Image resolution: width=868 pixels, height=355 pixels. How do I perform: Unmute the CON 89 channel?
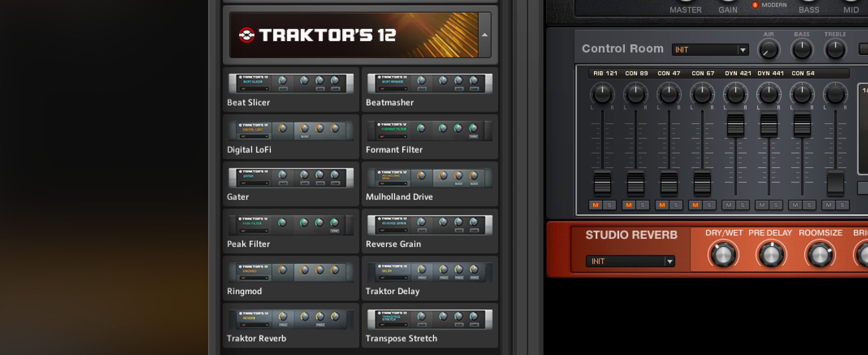629,205
